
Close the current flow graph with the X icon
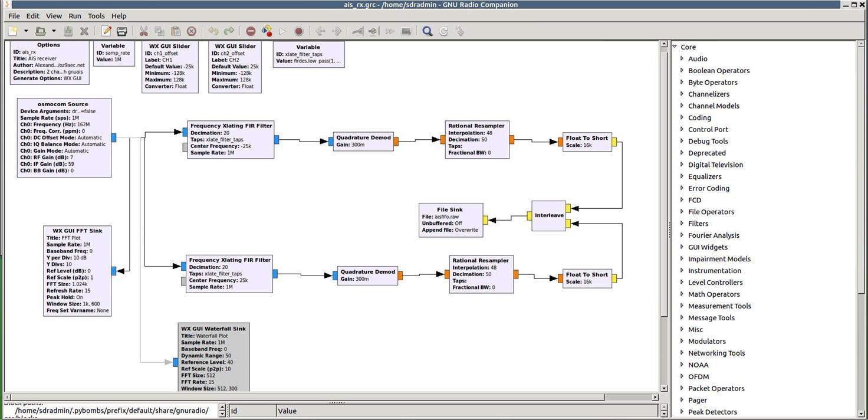coord(84,31)
